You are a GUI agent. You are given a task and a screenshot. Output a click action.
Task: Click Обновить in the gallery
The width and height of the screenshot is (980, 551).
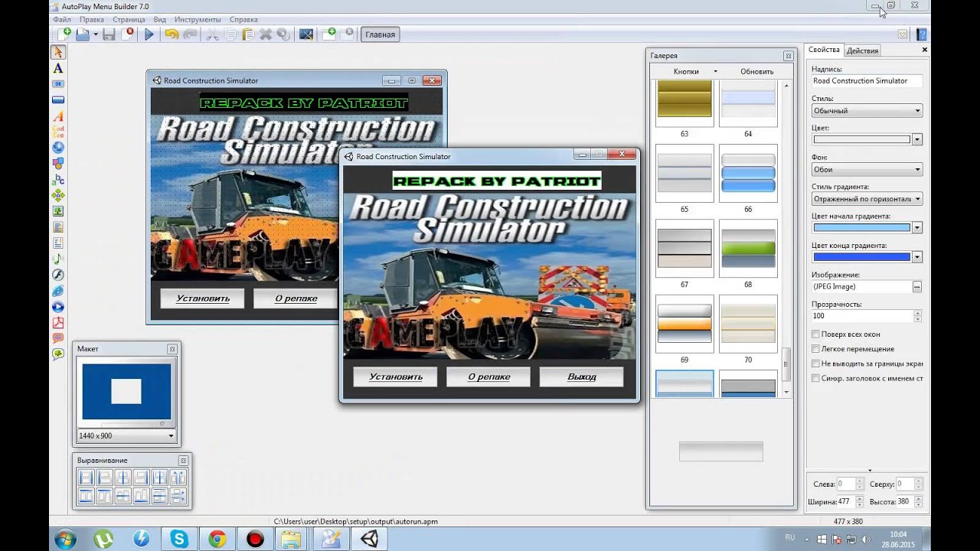tap(756, 71)
